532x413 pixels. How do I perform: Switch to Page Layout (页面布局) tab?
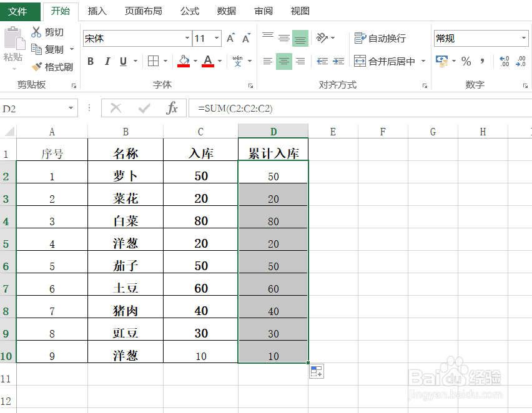(x=143, y=11)
